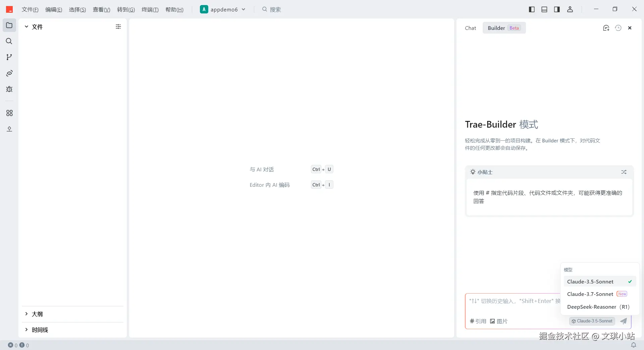Viewport: 644px width, 350px height.
Task: Select Claude-3.5-Sonnet in model list
Action: coord(600,281)
